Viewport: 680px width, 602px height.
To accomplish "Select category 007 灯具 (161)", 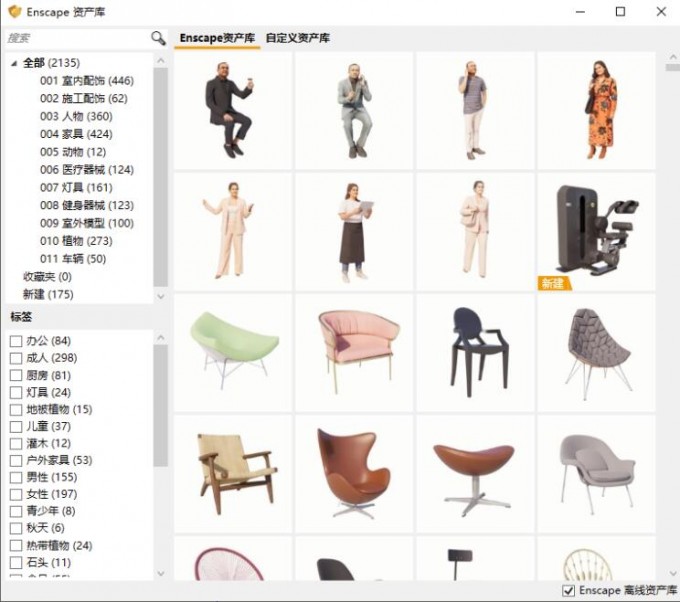I will (76, 187).
